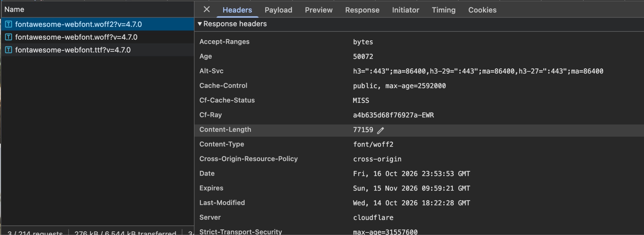The width and height of the screenshot is (644, 235).
Task: Click the max-age=31557600 value
Action: pos(385,232)
